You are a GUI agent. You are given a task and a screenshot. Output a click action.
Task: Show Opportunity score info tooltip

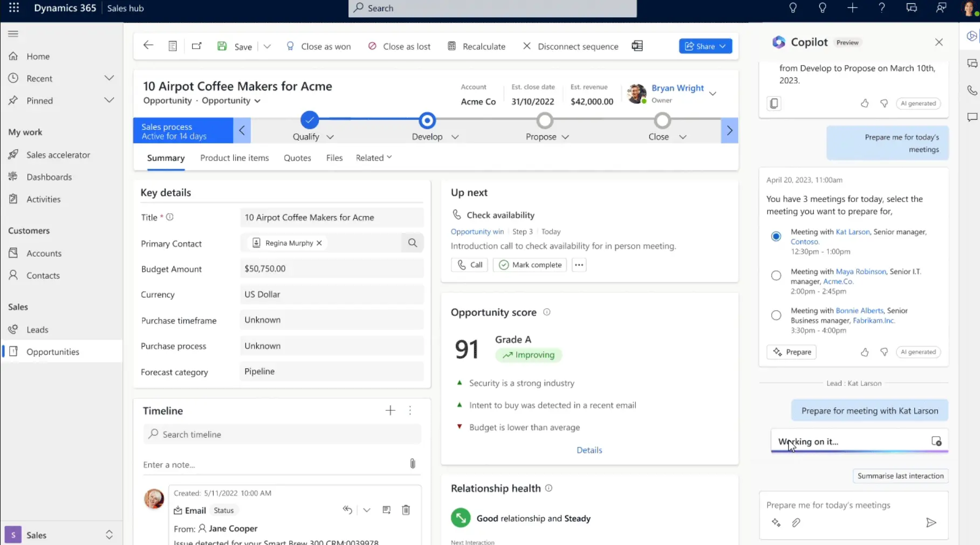click(547, 312)
